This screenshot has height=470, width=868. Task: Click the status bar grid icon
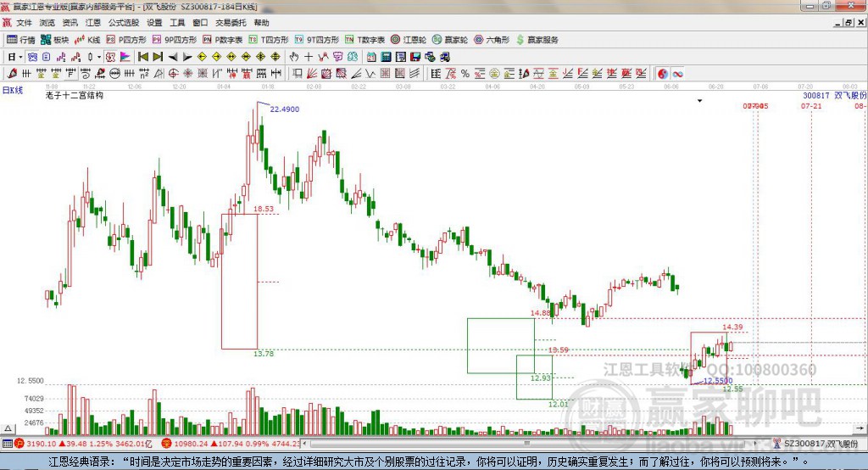click(x=7, y=444)
